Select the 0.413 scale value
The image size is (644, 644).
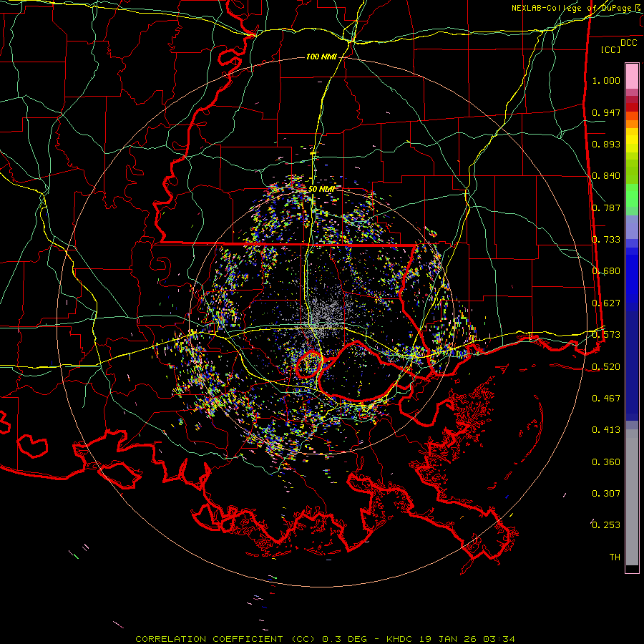point(606,430)
